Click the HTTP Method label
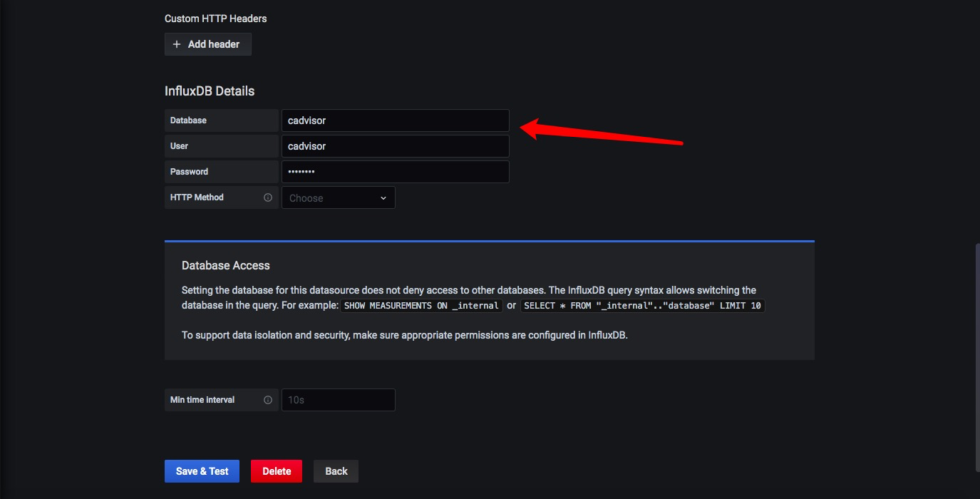 click(197, 197)
